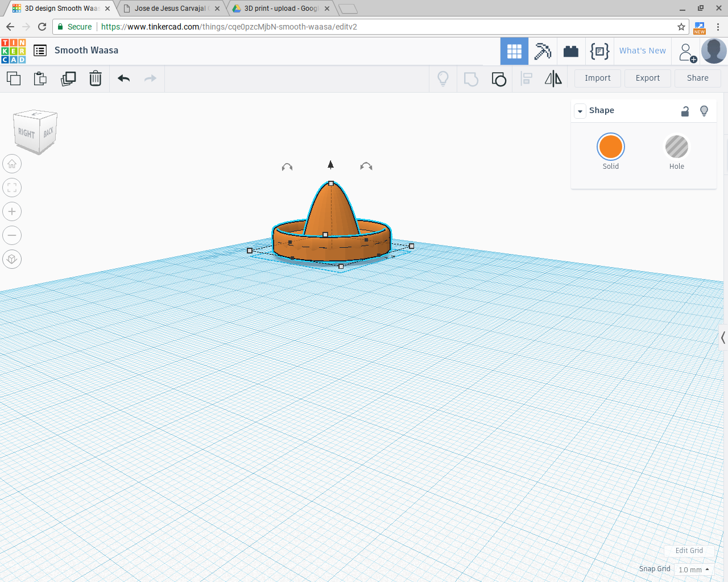Switch to 3D print upload Google tab
728x582 pixels.
(x=280, y=9)
